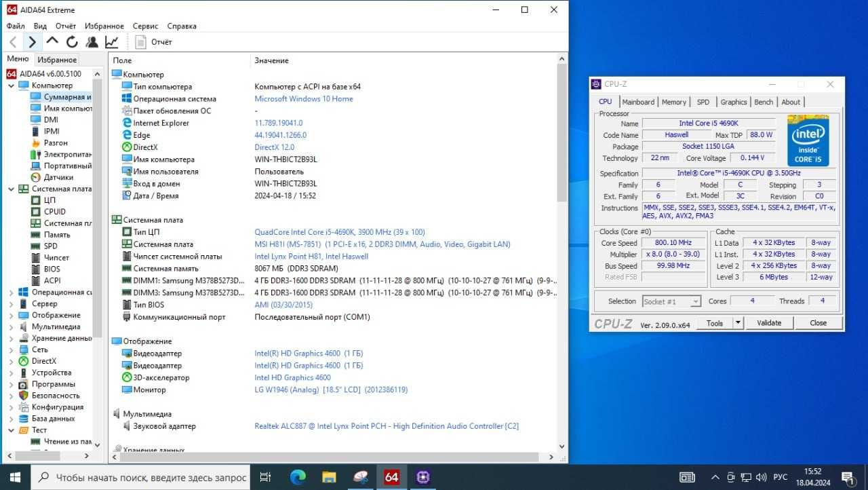The image size is (868, 490).
Task: Expand the DirectX tree node
Action: pyautogui.click(x=12, y=361)
